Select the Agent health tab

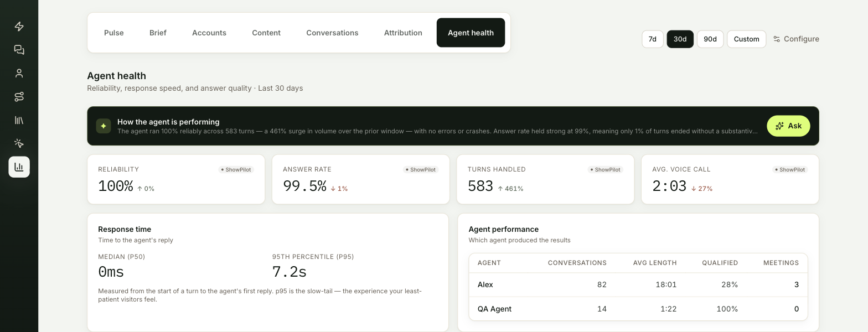point(471,33)
